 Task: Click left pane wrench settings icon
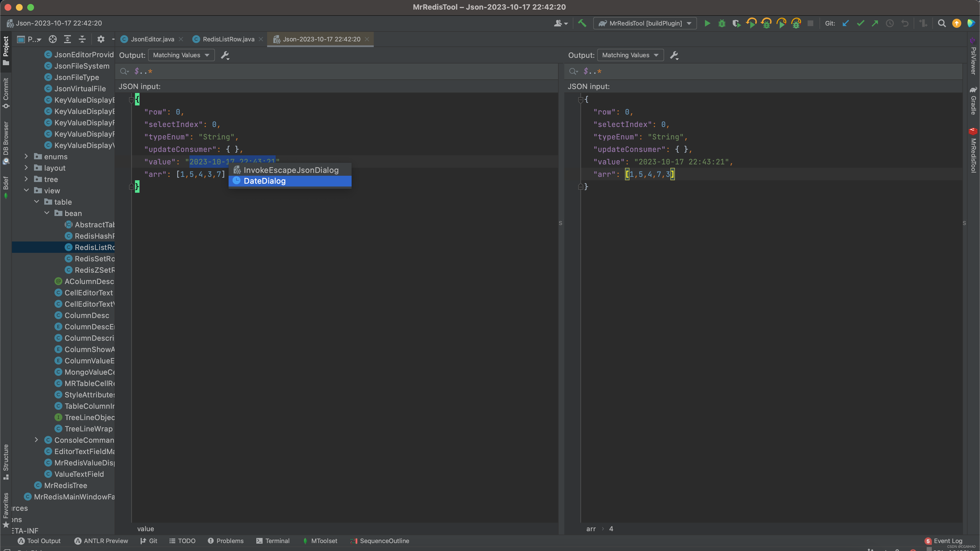coord(225,55)
